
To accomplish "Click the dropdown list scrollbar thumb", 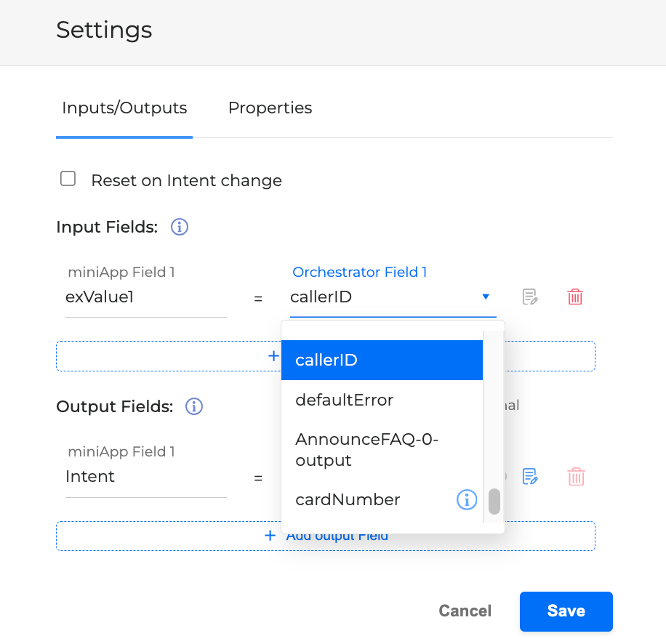I will click(494, 501).
